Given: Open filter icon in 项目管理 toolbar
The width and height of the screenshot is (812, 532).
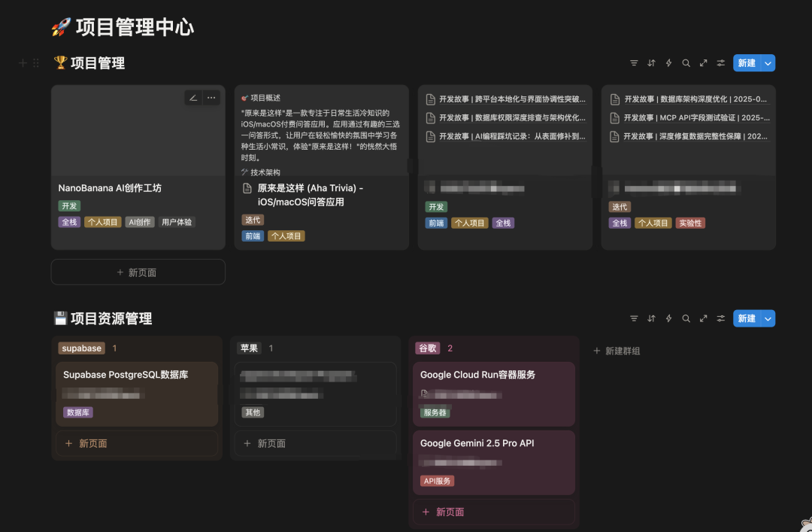Looking at the screenshot, I should point(634,63).
